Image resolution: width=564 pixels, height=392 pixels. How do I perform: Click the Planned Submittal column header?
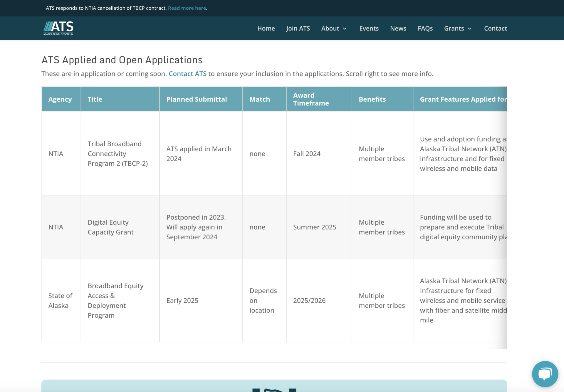pyautogui.click(x=197, y=99)
